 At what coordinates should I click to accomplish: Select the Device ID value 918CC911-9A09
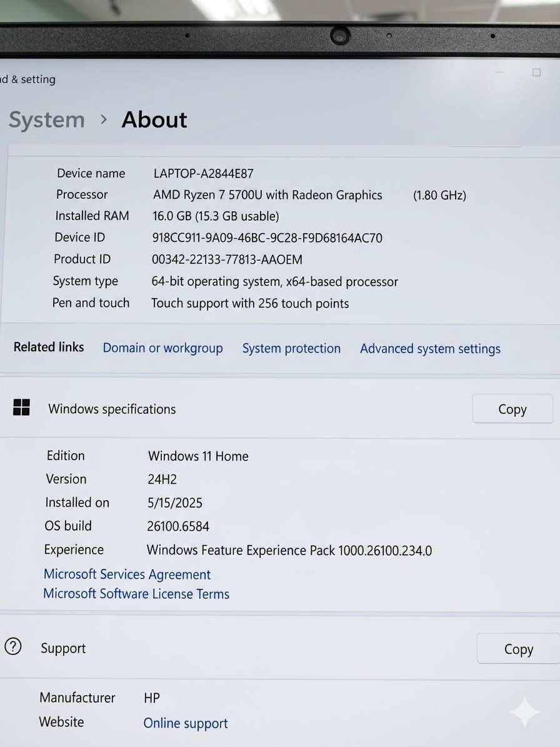pyautogui.click(x=267, y=238)
